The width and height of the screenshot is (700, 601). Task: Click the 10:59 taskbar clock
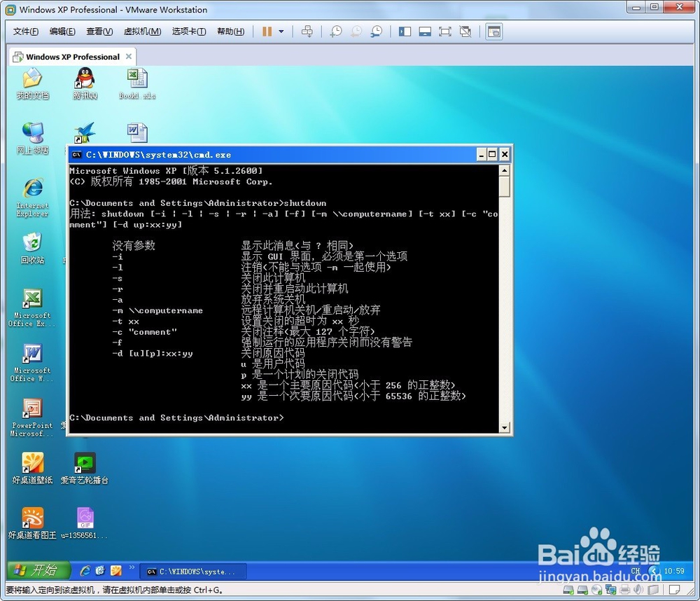point(674,571)
